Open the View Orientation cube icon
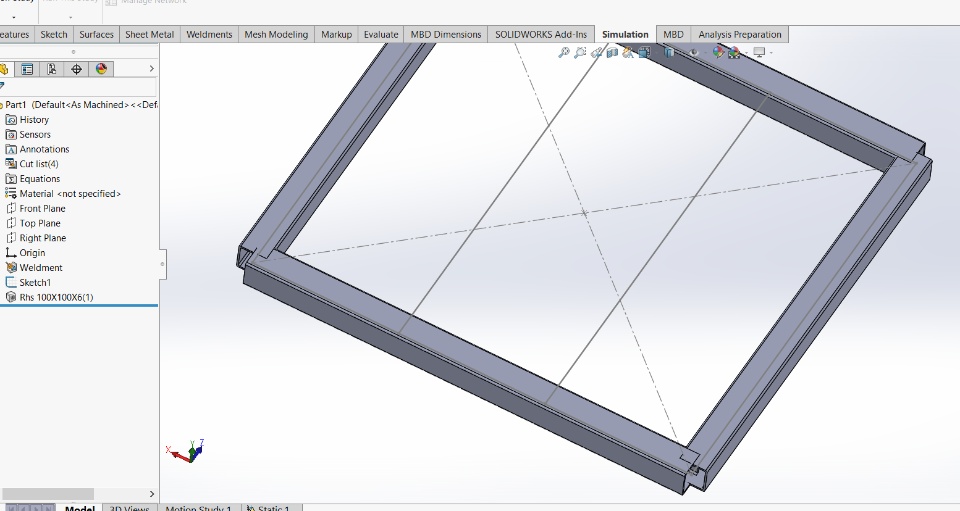960x511 pixels. coord(643,53)
